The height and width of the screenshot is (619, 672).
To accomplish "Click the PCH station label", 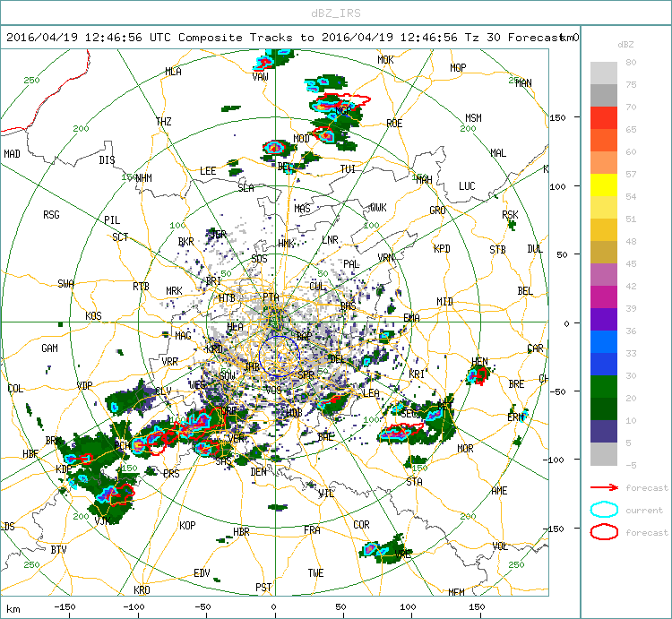I will click(x=122, y=445).
